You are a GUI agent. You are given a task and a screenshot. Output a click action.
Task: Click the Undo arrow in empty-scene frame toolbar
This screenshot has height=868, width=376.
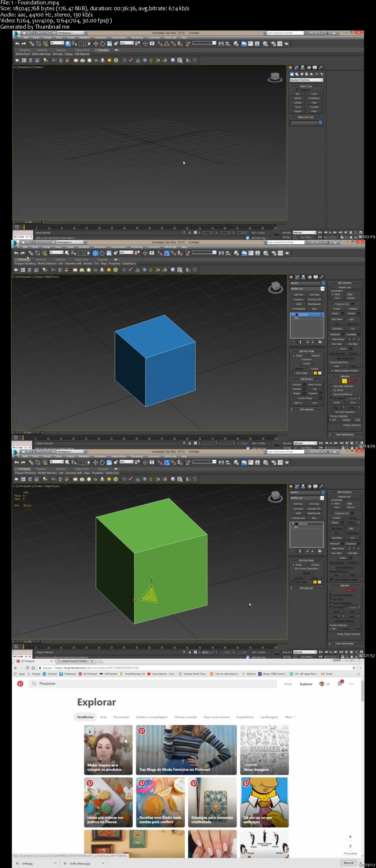[x=17, y=44]
